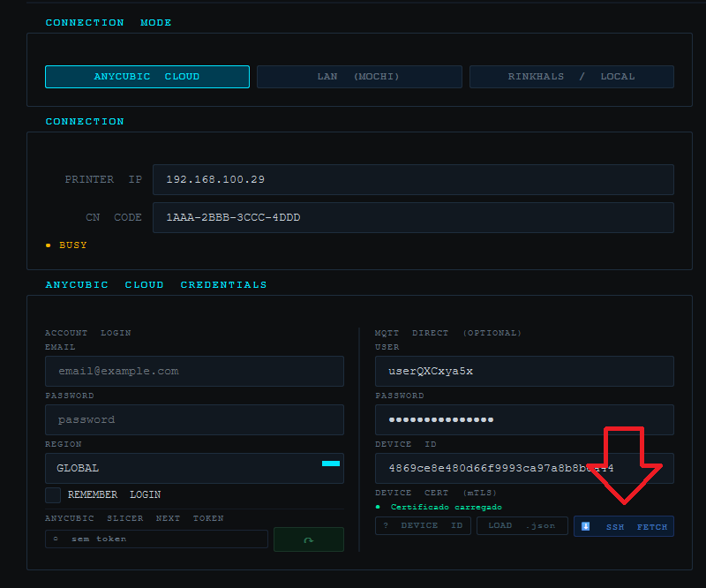Open the Region dropdown set to GLOBAL

194,468
